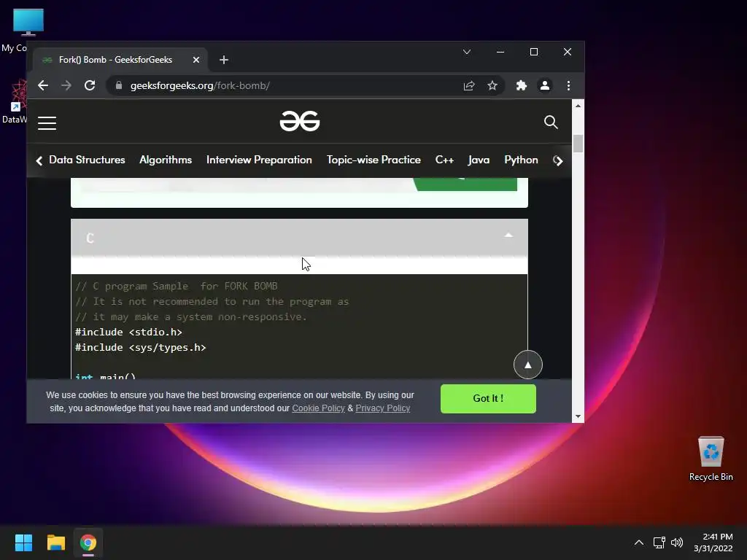Select Recycle Bin desktop icon
Viewport: 747px width, 560px height.
(x=711, y=458)
